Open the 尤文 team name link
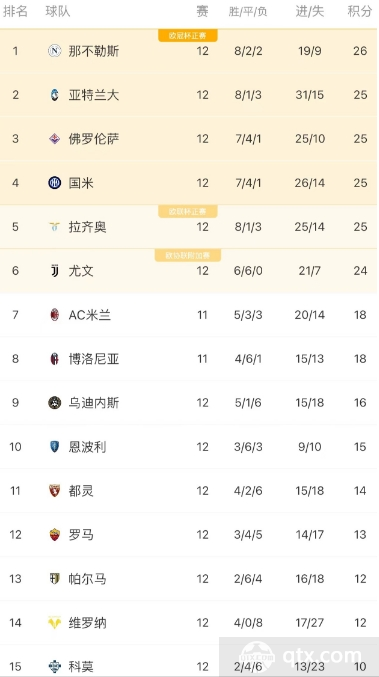379x677 pixels. 81,271
